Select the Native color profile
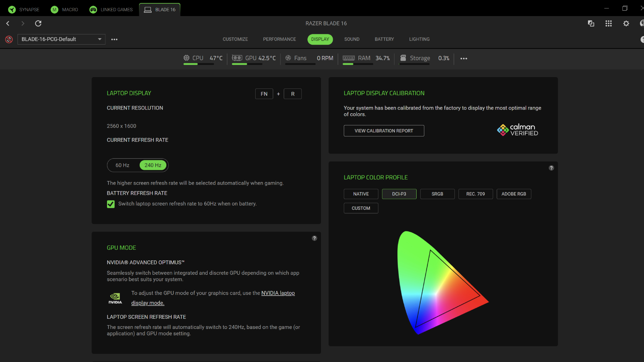644x362 pixels. 361,194
